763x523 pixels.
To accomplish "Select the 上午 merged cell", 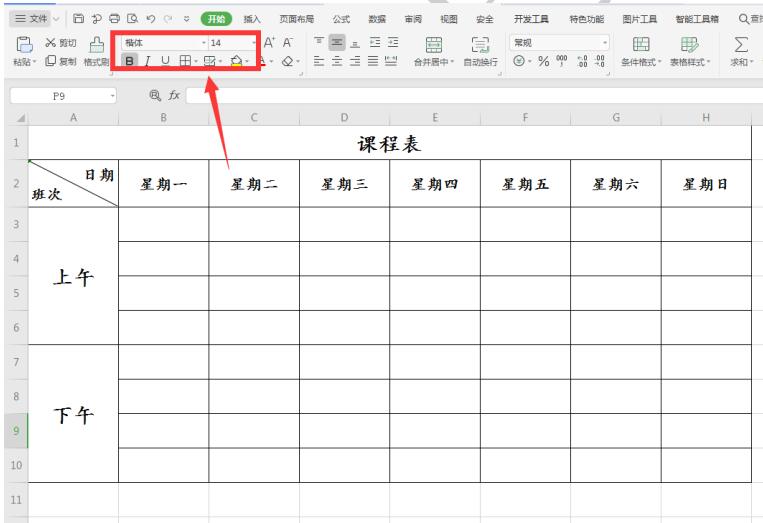I will pyautogui.click(x=73, y=276).
